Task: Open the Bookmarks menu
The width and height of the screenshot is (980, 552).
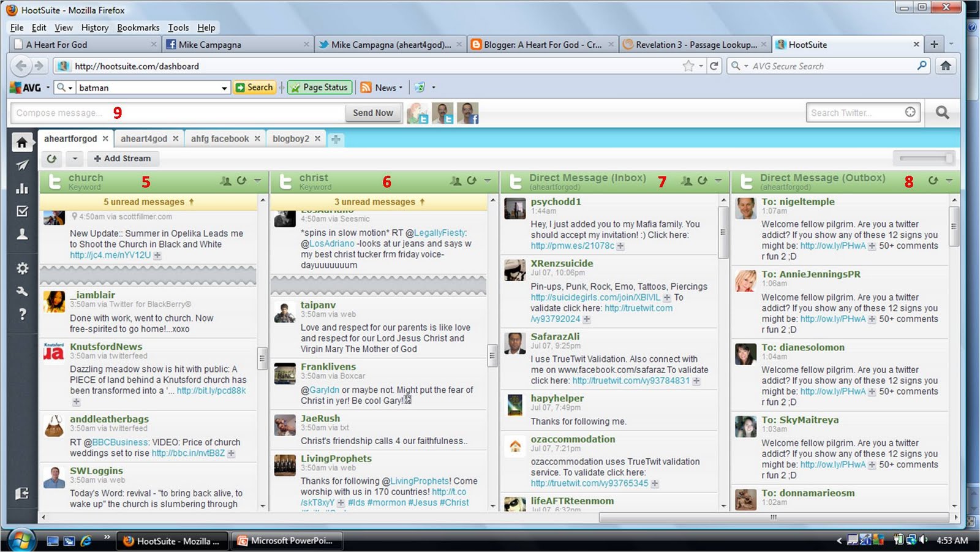Action: click(x=138, y=28)
